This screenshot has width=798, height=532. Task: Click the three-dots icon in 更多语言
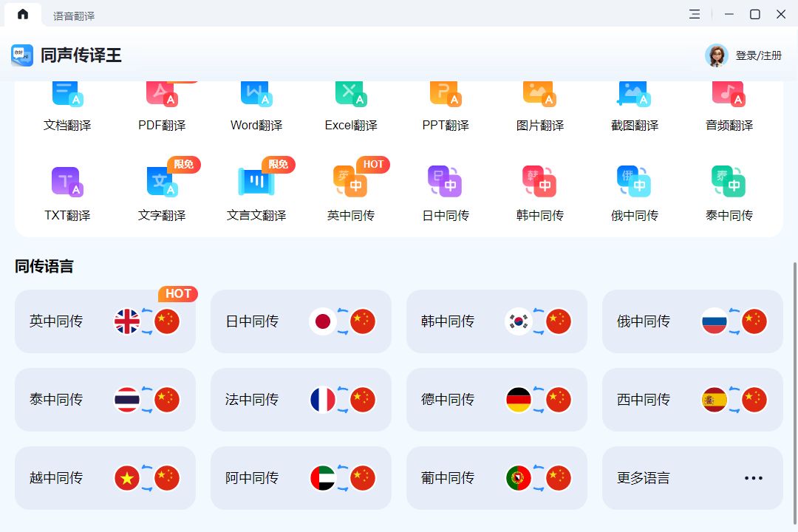(x=753, y=478)
